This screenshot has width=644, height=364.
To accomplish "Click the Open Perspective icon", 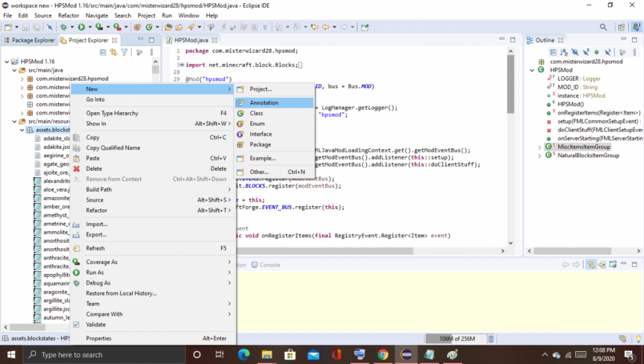I will (621, 27).
